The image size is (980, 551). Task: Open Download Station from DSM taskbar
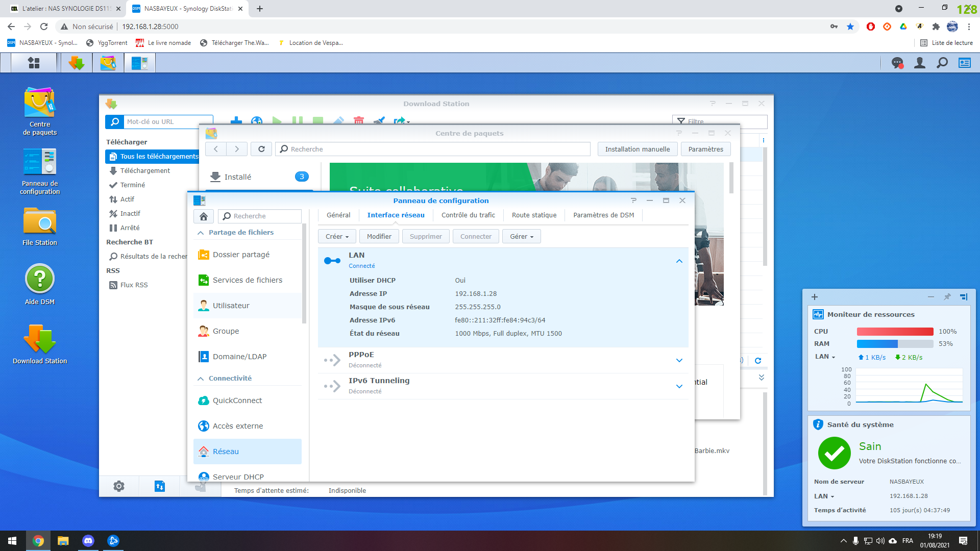coord(77,63)
